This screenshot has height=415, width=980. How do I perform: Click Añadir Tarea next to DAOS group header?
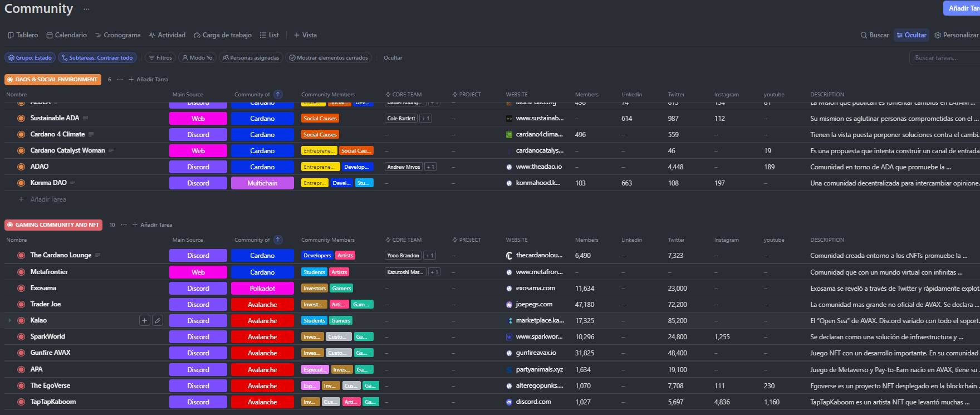tap(149, 80)
